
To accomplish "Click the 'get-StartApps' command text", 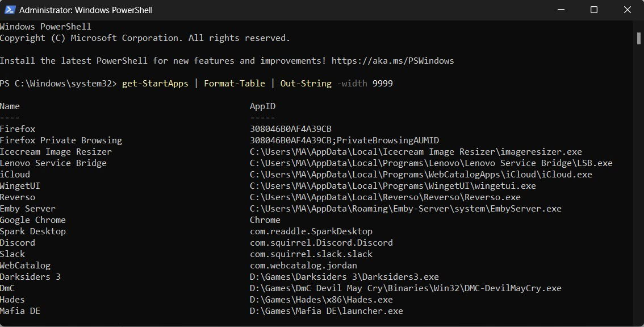I will 155,84.
